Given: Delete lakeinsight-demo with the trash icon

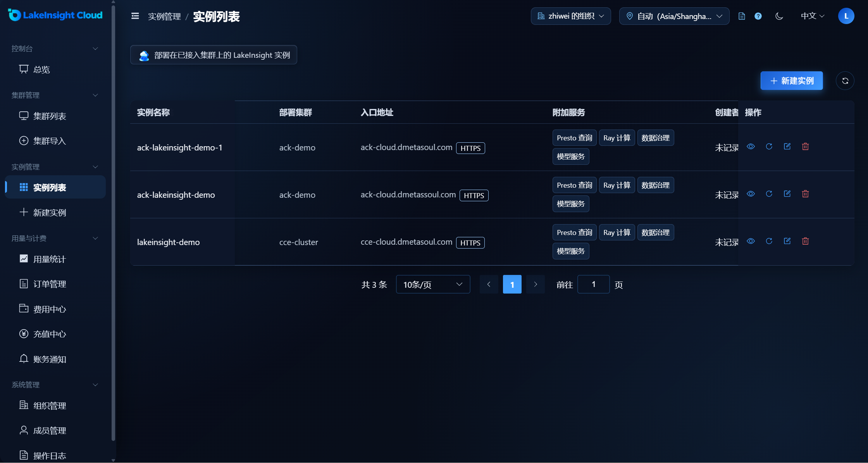Looking at the screenshot, I should point(805,241).
